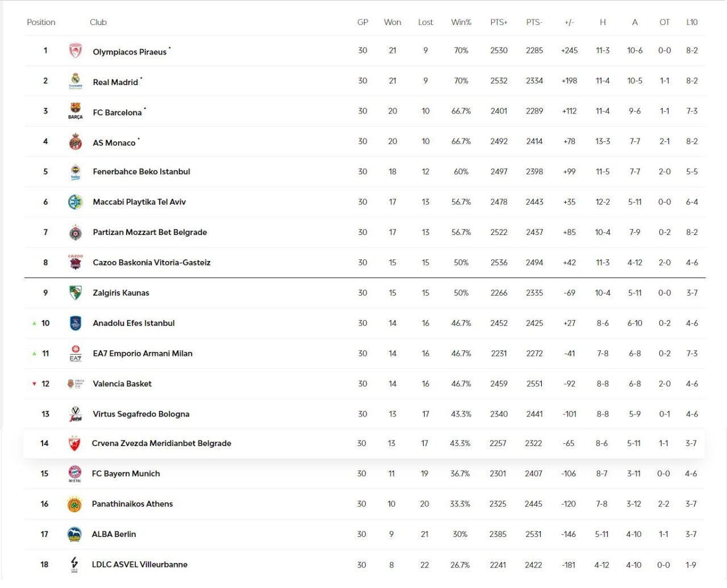Click the red down arrow beside Valencia Basket
Image resolution: width=727 pixels, height=588 pixels.
point(35,384)
